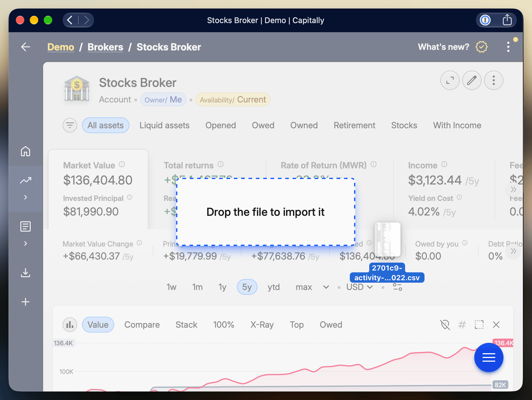Switch chart to Stack mode
532x400 pixels.
pyautogui.click(x=186, y=325)
